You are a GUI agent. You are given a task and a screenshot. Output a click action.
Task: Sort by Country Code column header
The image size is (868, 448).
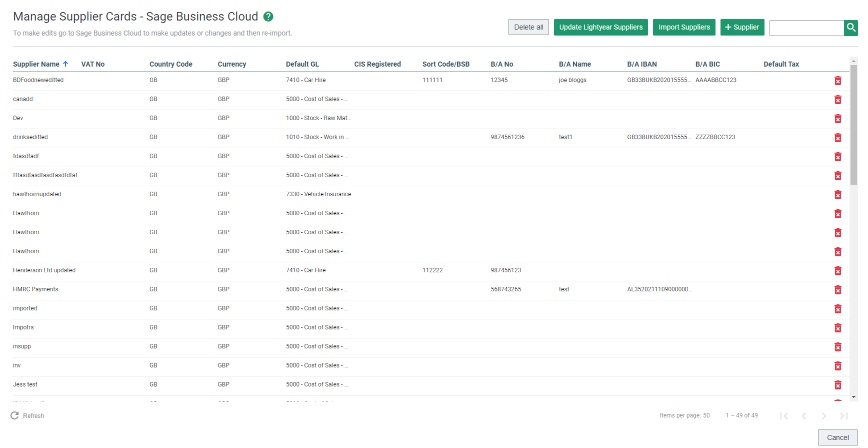click(171, 64)
